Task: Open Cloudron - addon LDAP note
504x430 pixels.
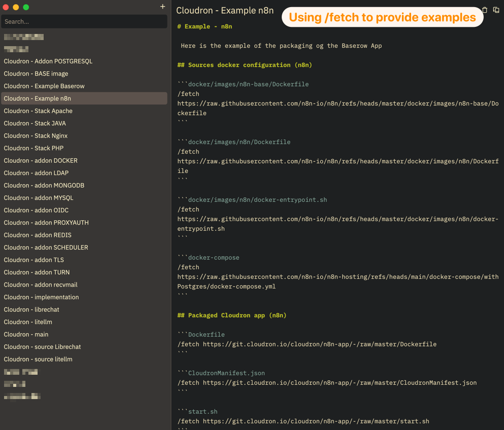Action: click(x=84, y=173)
